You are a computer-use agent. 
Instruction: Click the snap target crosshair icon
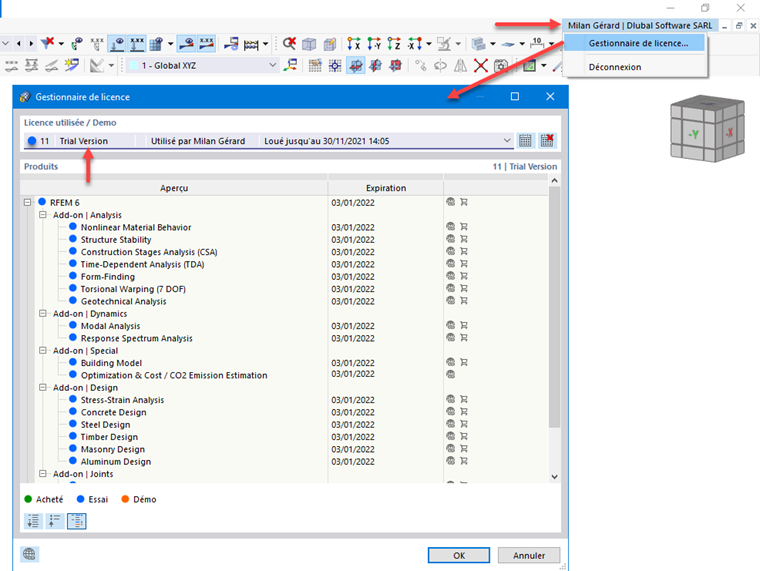coord(335,65)
